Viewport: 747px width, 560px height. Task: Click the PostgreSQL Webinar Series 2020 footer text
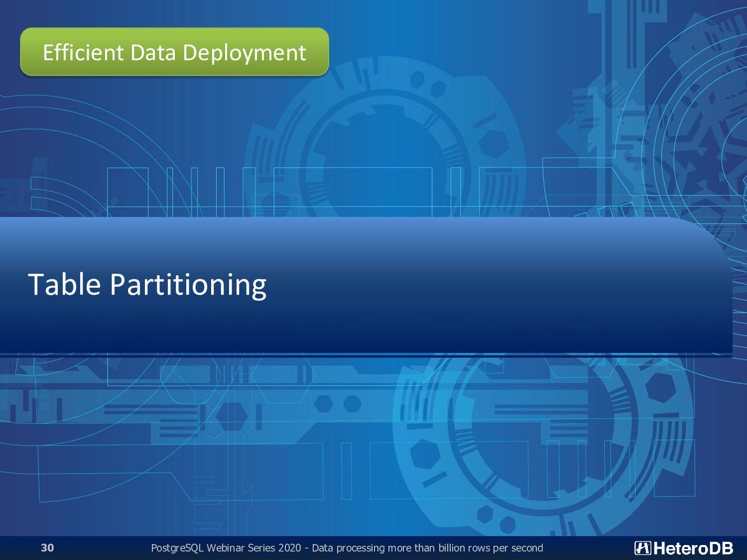347,548
